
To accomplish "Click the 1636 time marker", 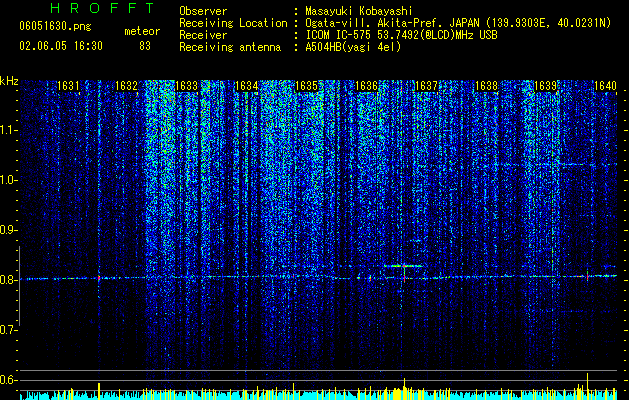I will click(366, 86).
